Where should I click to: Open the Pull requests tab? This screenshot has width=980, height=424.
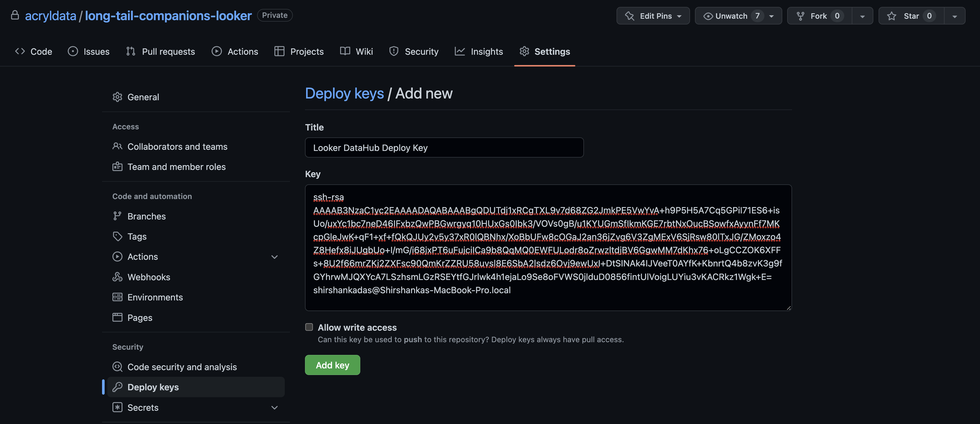click(160, 51)
